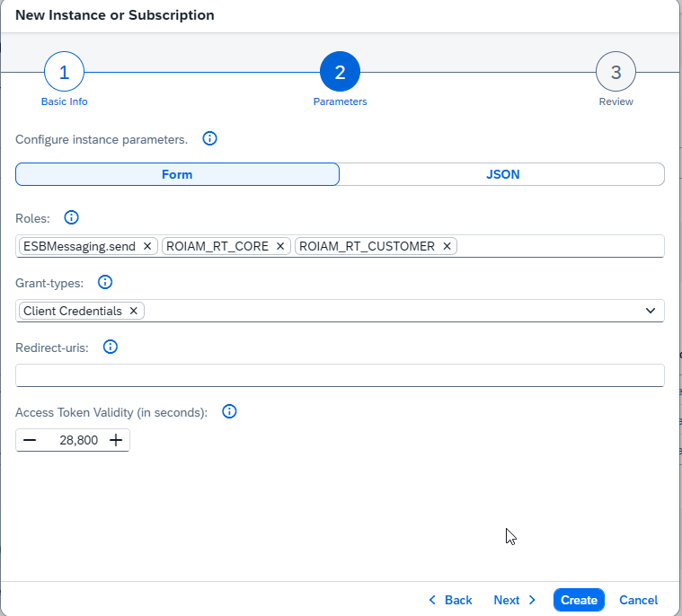Remove the ROIAM_RT_CORE role token
Image resolution: width=682 pixels, height=616 pixels.
[280, 246]
